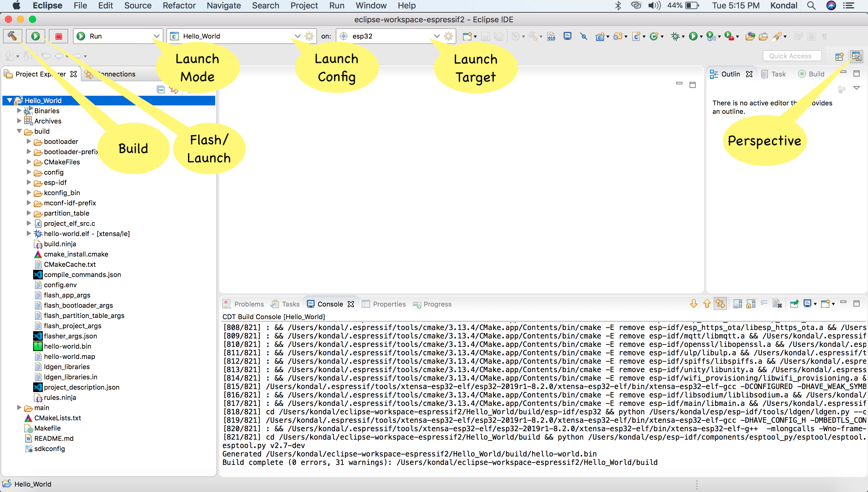
Task: Select the Hello_World launch config dropdown
Action: (296, 36)
